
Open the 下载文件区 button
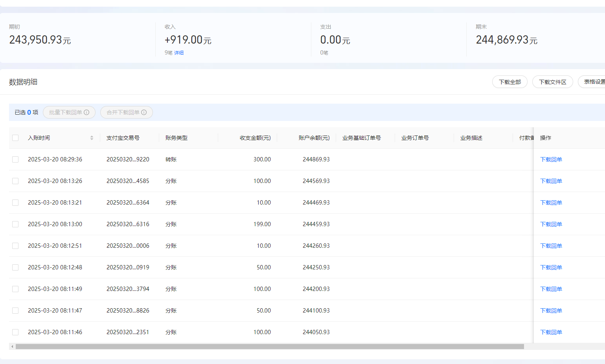(553, 82)
